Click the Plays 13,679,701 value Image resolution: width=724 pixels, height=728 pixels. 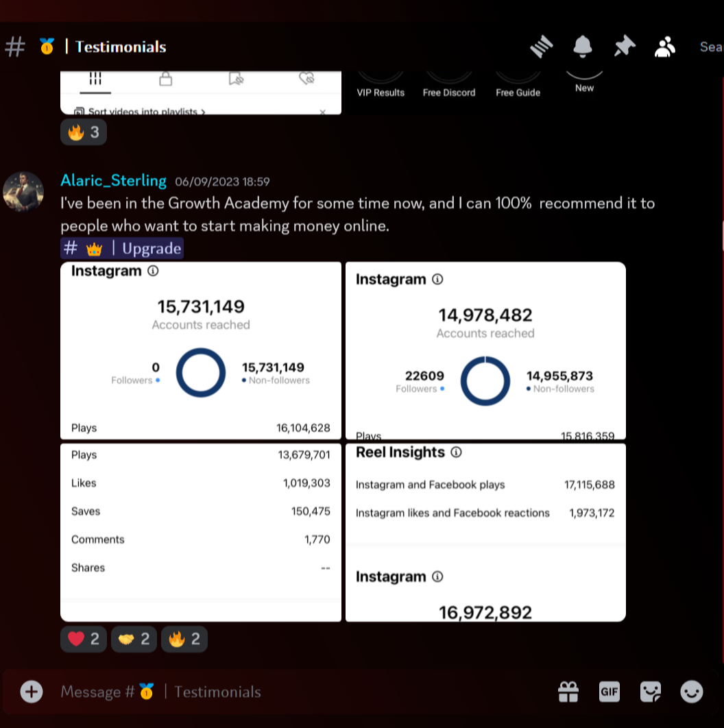pyautogui.click(x=304, y=454)
